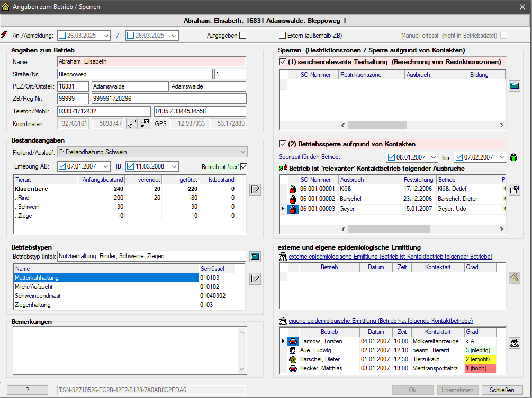532x398 pixels.
Task: Click the Restriktionszonen calculator icon
Action: click(515, 86)
